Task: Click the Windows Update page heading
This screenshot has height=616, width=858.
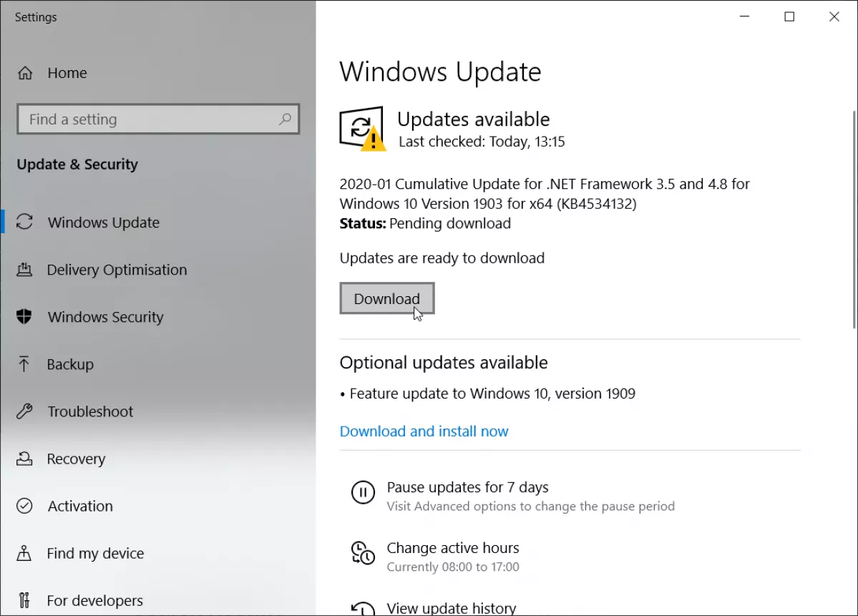Action: pos(441,72)
